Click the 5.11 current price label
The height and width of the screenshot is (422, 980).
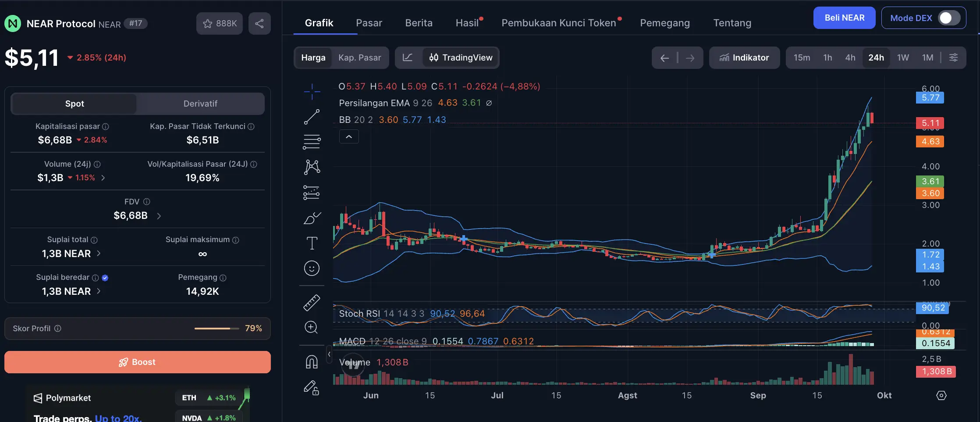pyautogui.click(x=930, y=123)
